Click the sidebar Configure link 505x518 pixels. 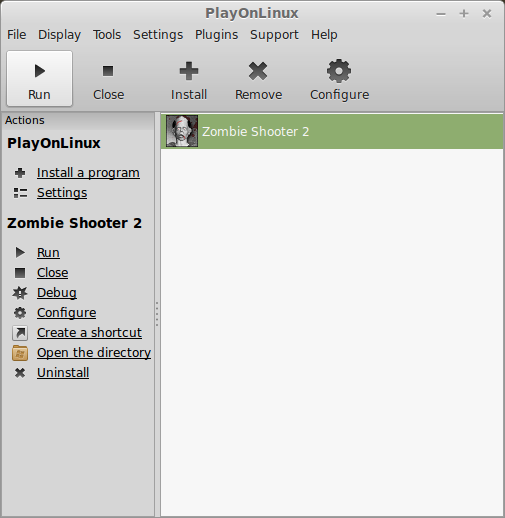[67, 313]
